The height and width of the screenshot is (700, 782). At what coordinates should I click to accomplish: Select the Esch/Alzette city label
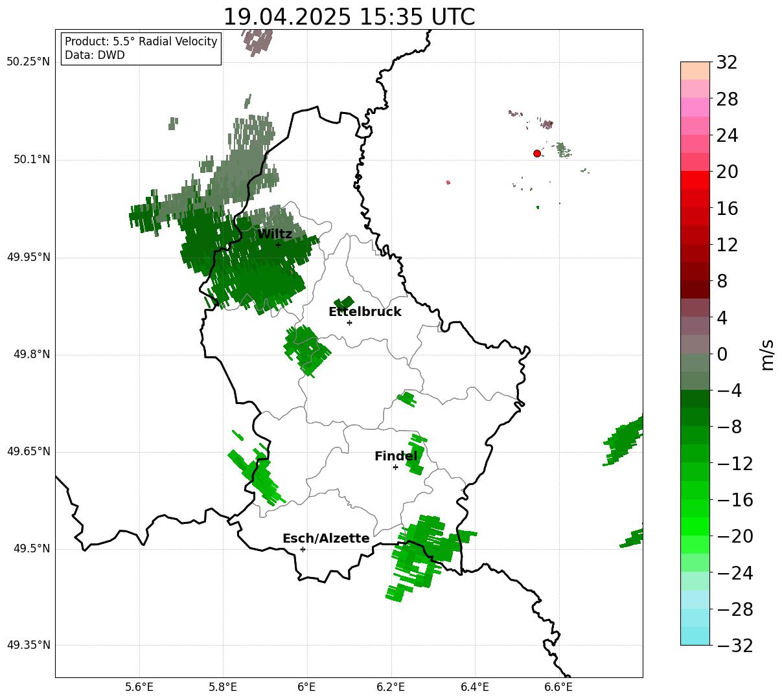click(326, 538)
